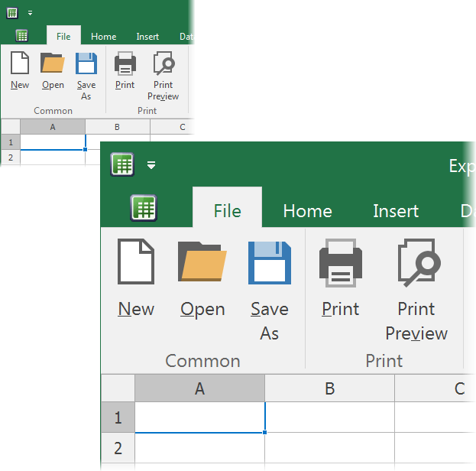476x471 pixels.
Task: Expand the quick access arrow in the small title bar
Action: pos(30,13)
